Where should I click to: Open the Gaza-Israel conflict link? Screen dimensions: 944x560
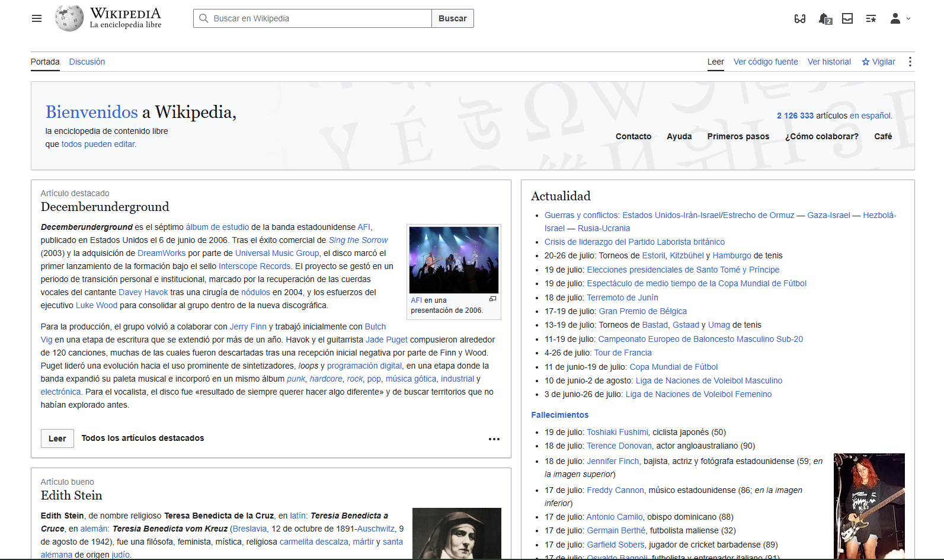[828, 215]
